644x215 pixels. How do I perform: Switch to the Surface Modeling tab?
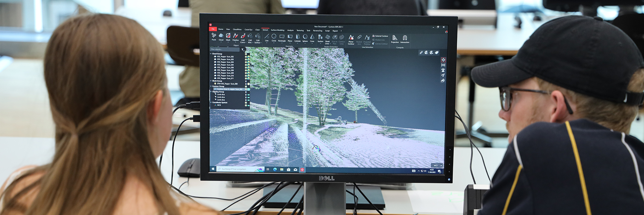(x=277, y=30)
